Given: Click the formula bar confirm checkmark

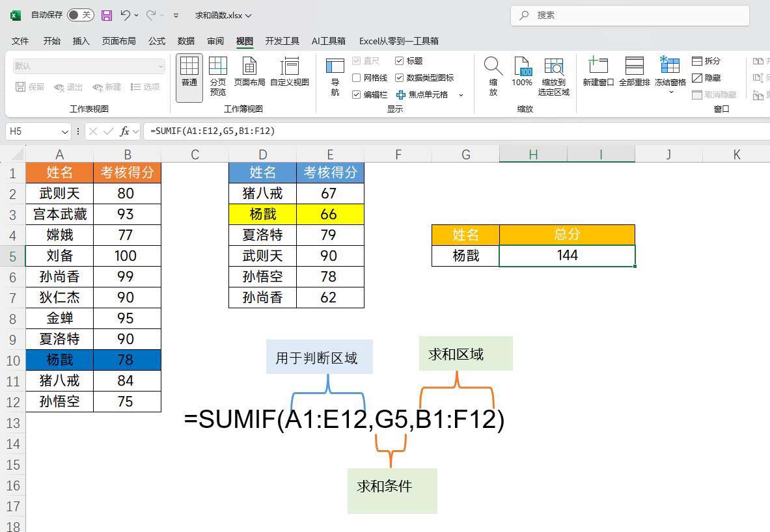Looking at the screenshot, I should [109, 131].
